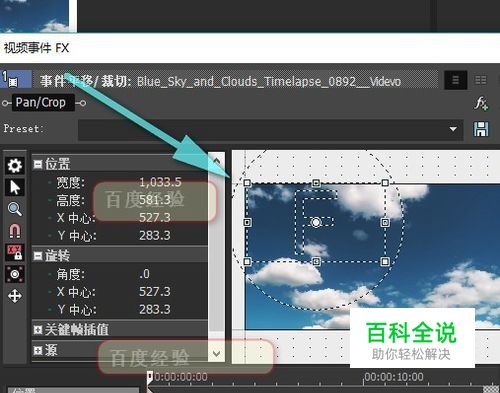Switch to grid view layout icon
Image resolution: width=500 pixels, height=393 pixels.
(480, 80)
